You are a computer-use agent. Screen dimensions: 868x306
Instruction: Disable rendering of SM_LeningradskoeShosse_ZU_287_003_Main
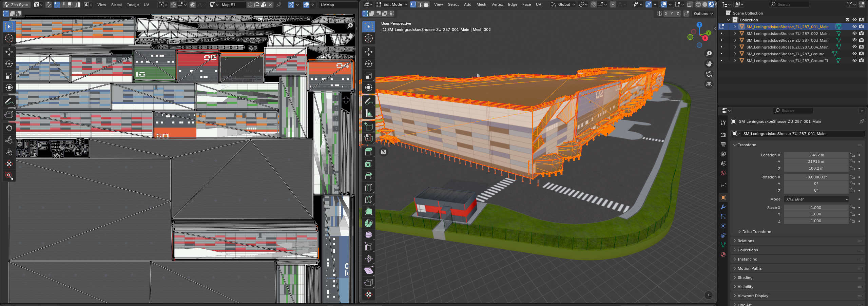click(x=862, y=40)
